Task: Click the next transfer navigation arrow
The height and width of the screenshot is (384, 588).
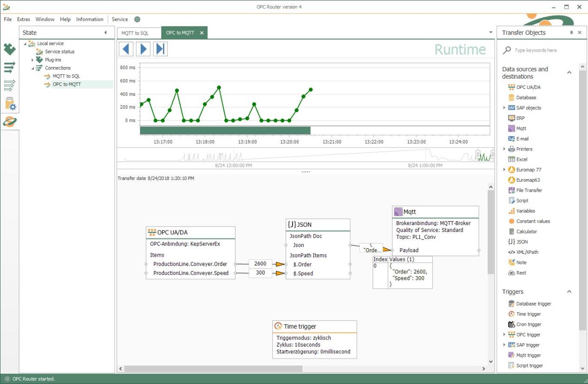Action: (143, 48)
